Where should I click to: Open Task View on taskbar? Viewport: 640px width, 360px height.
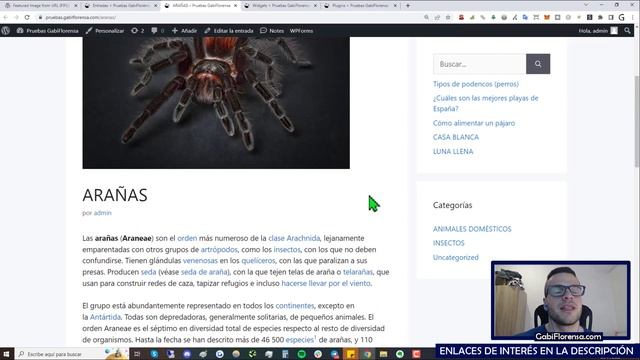click(137, 354)
